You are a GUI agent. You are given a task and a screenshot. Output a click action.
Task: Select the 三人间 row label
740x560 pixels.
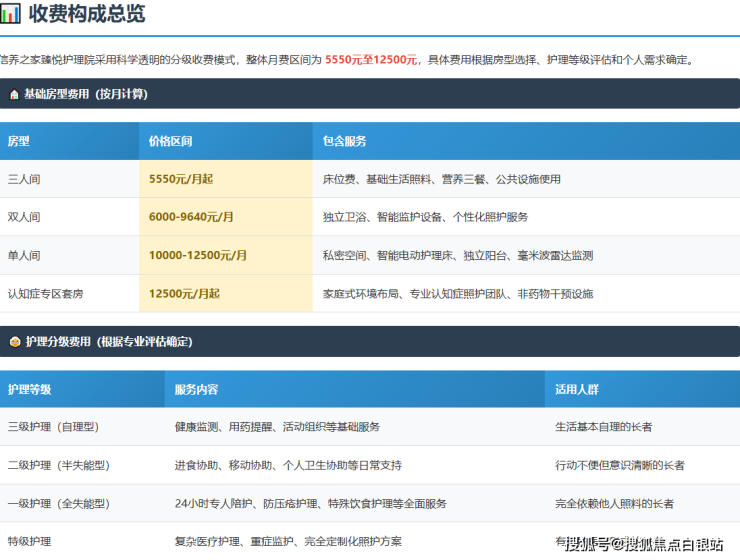pos(24,179)
